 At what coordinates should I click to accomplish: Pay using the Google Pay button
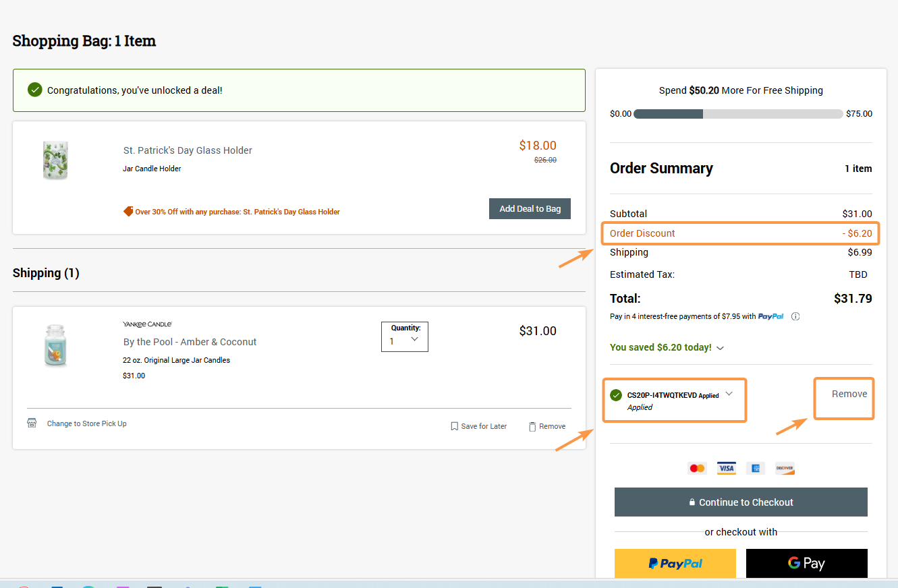pos(806,564)
